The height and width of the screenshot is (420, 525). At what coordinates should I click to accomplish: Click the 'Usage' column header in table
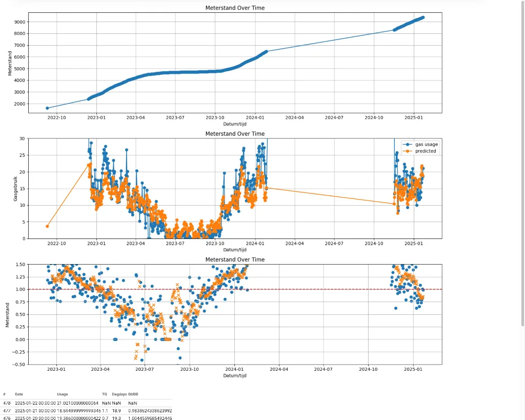pyautogui.click(x=62, y=394)
